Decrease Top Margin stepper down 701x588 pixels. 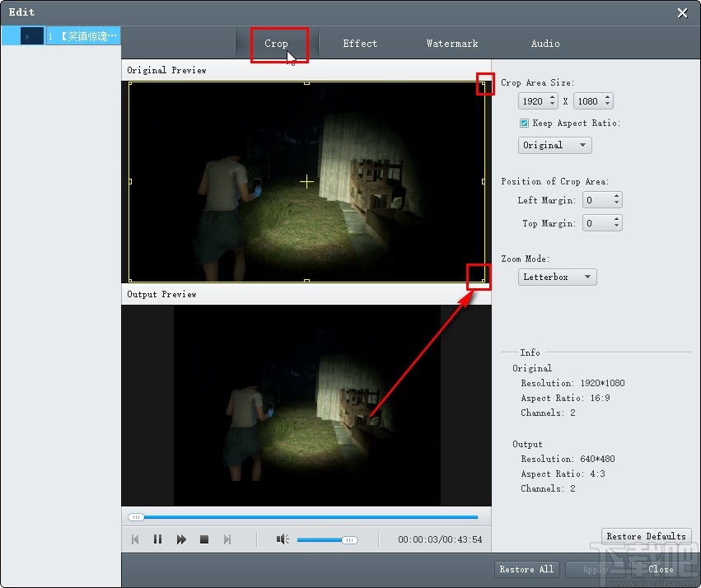616,226
